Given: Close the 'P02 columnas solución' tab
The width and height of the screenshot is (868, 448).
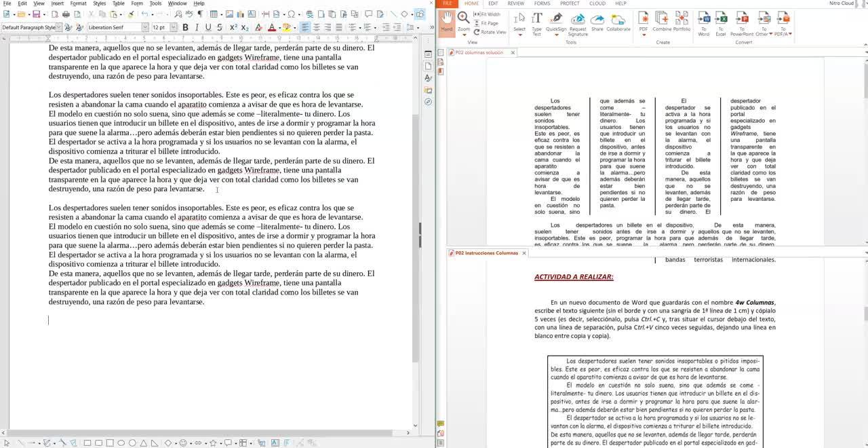Looking at the screenshot, I should pos(513,52).
